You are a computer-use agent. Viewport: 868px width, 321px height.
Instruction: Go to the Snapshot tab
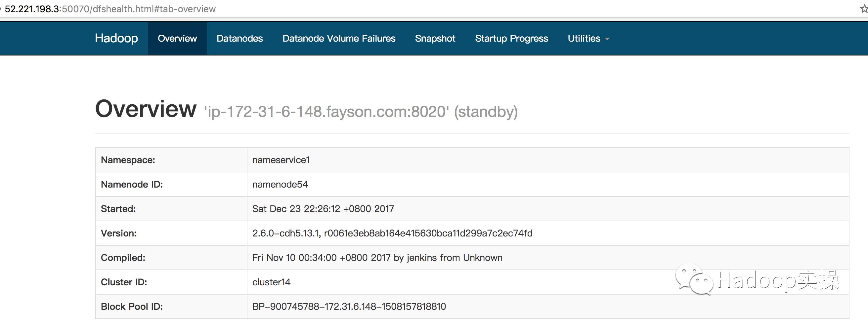click(435, 39)
